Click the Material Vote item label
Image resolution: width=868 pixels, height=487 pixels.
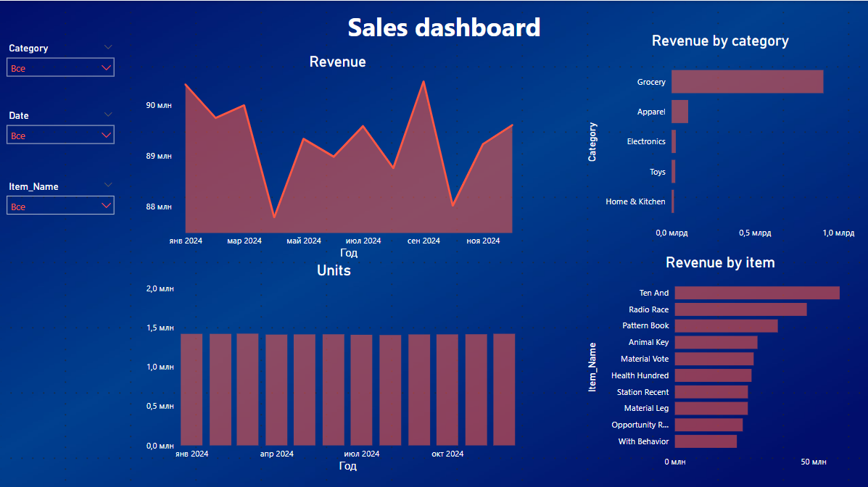tap(645, 359)
